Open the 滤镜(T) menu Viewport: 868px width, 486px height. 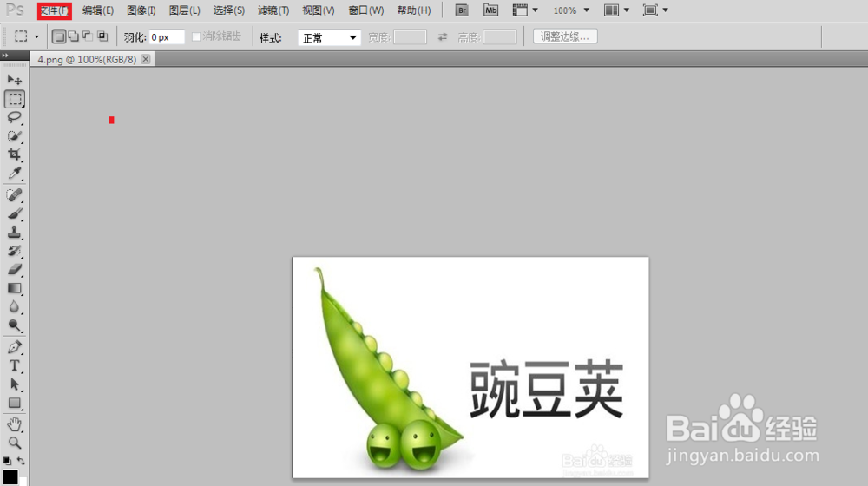(273, 10)
